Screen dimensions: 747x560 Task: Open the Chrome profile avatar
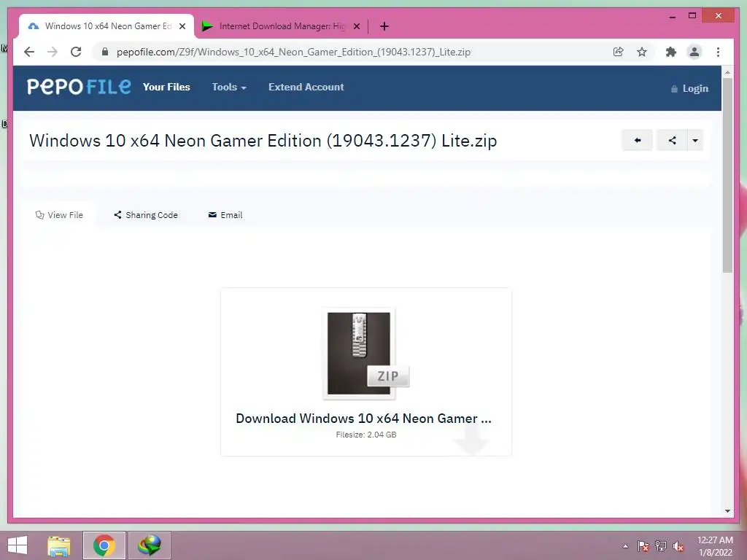click(694, 52)
